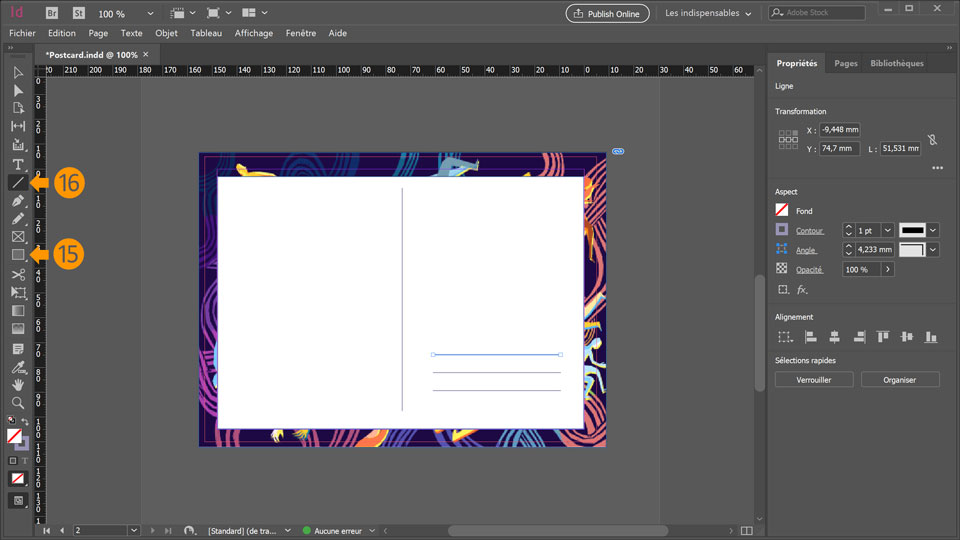
Task: Open the stroke weight 1 pt dropdown
Action: (887, 230)
